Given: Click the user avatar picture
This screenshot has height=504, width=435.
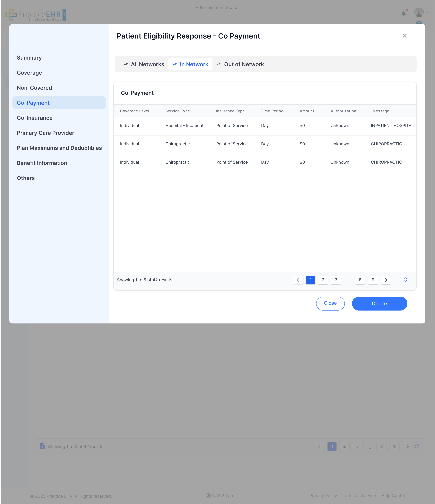Looking at the screenshot, I should 419,12.
